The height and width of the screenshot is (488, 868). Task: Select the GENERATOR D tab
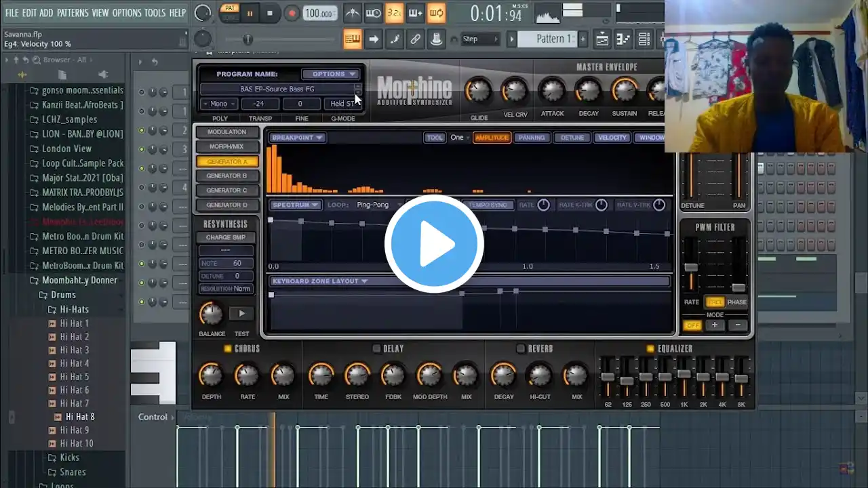click(227, 205)
